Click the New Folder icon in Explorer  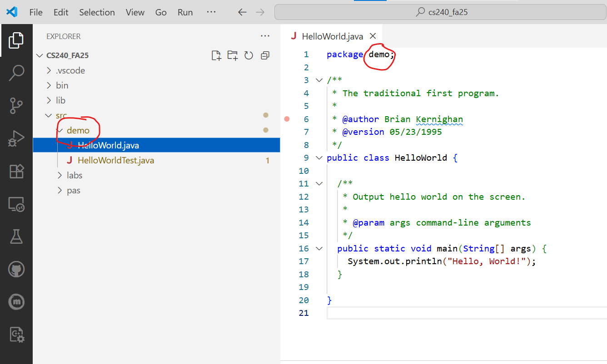click(233, 55)
